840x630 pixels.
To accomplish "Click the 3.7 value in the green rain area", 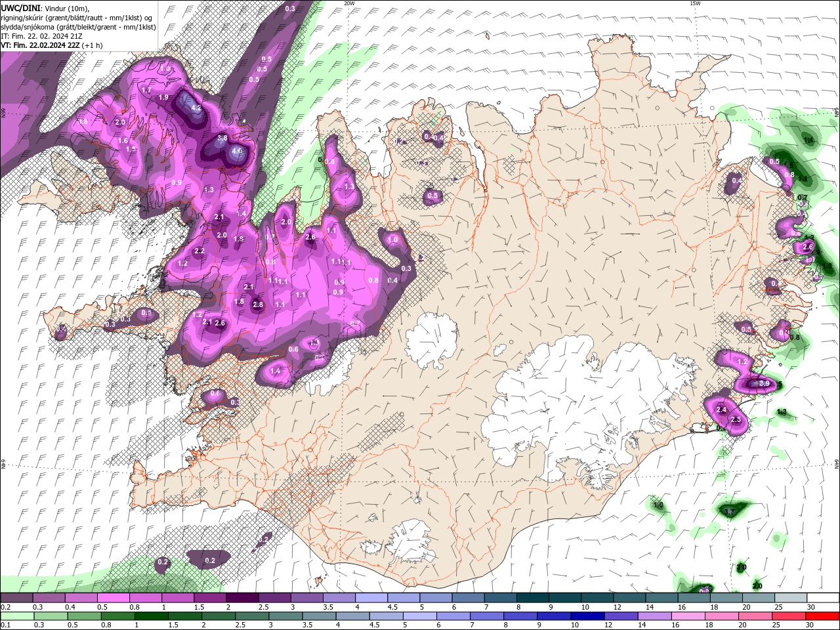I will (x=728, y=513).
